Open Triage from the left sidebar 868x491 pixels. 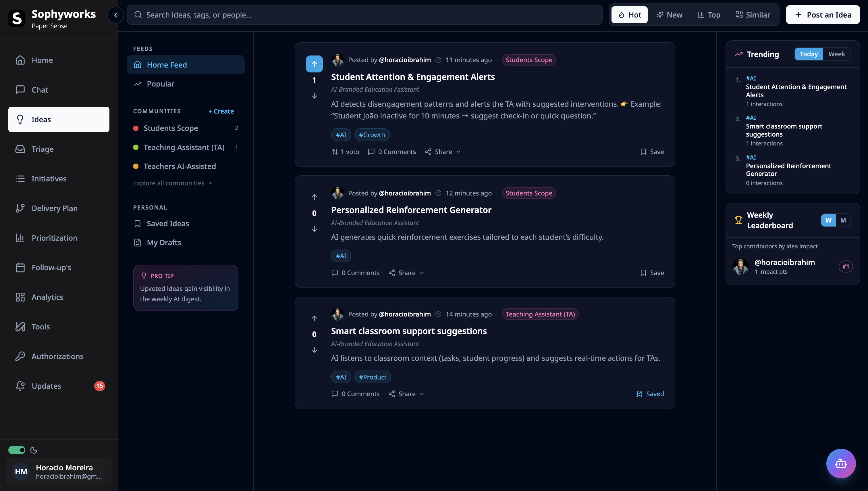point(43,149)
